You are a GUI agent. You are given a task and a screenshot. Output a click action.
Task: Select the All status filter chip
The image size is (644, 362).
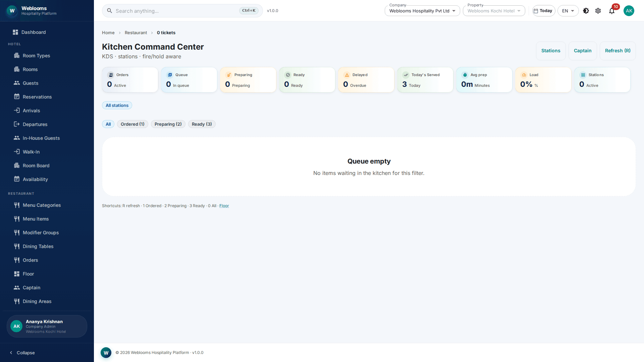(x=108, y=124)
